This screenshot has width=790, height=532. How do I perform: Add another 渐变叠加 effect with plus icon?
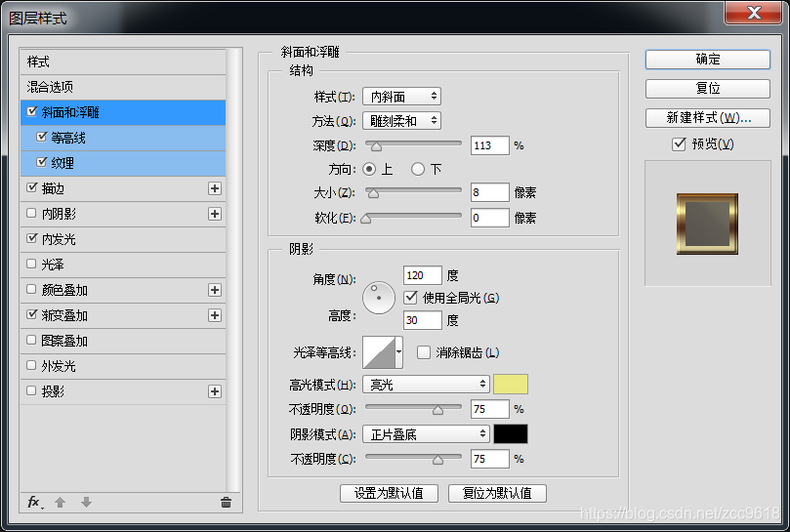215,315
